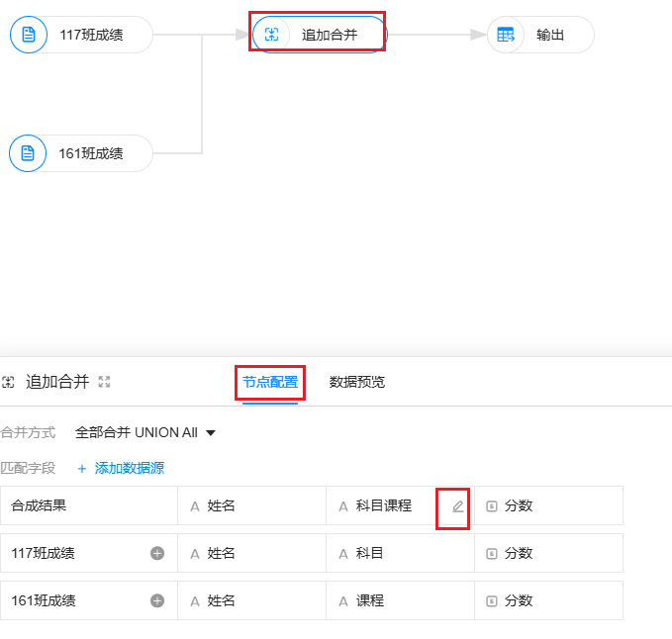Click the edit pencil beside 科目课程
The width and height of the screenshot is (672, 639).
457,506
